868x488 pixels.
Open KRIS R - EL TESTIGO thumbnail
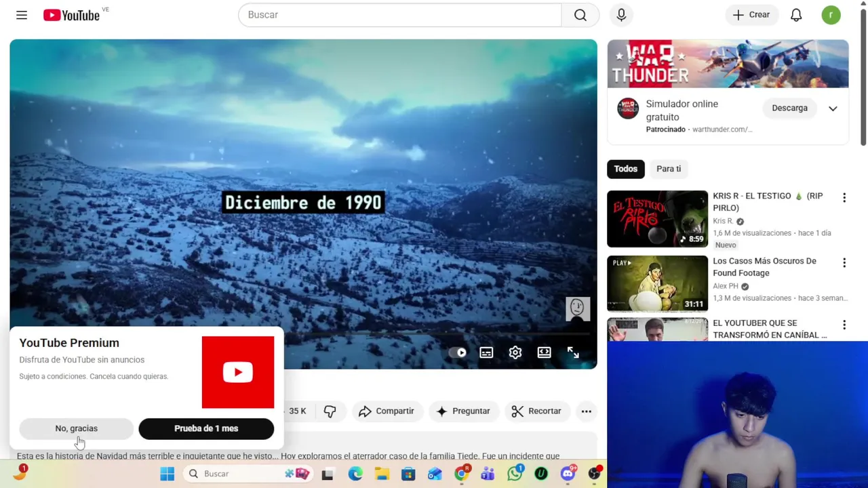657,219
